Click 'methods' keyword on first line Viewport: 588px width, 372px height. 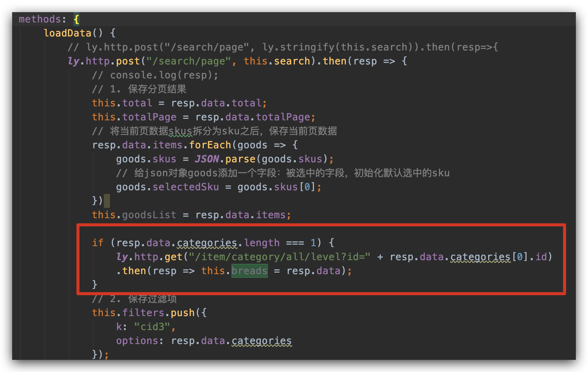tap(40, 19)
